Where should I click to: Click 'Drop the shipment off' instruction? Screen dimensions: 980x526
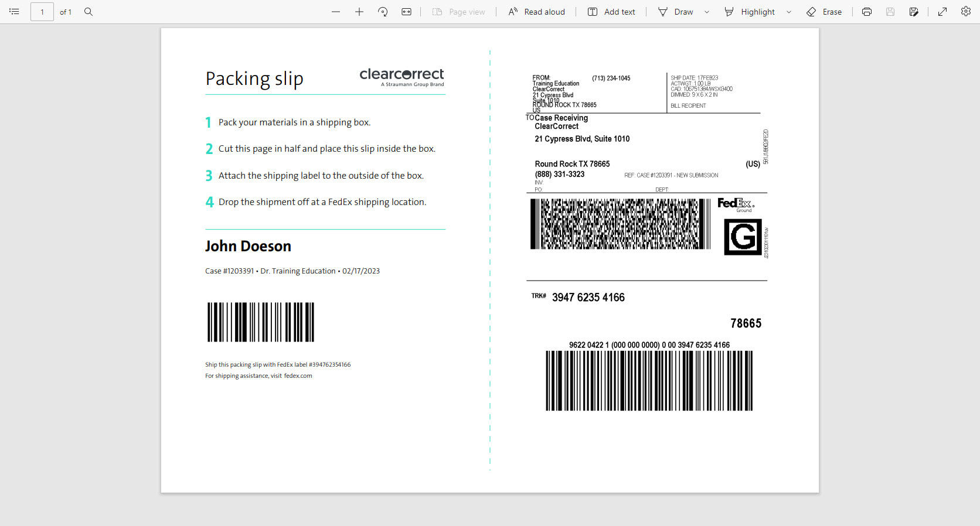tap(322, 202)
